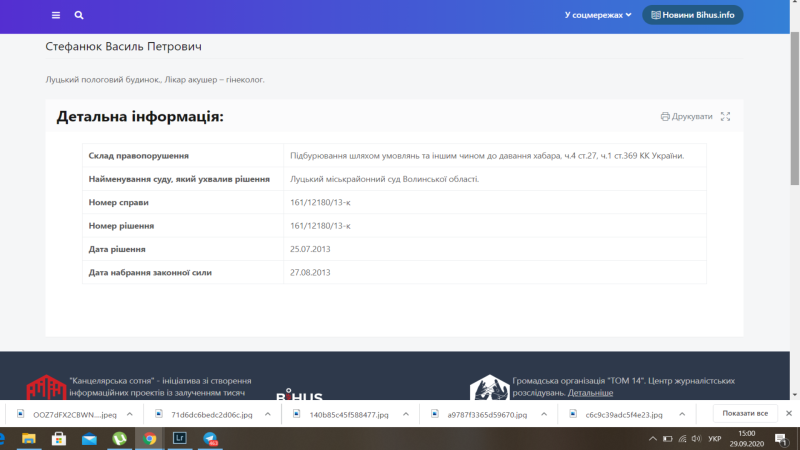Screen dimensions: 800x450
Task: Click 'Показати все' downloads button
Action: 745,414
